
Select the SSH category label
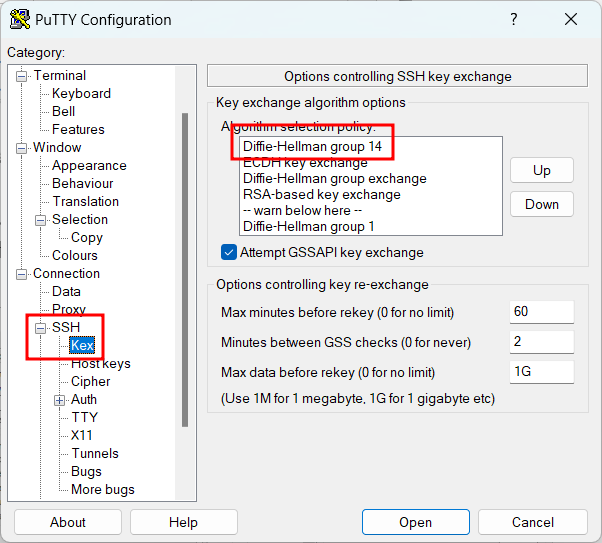pyautogui.click(x=66, y=327)
